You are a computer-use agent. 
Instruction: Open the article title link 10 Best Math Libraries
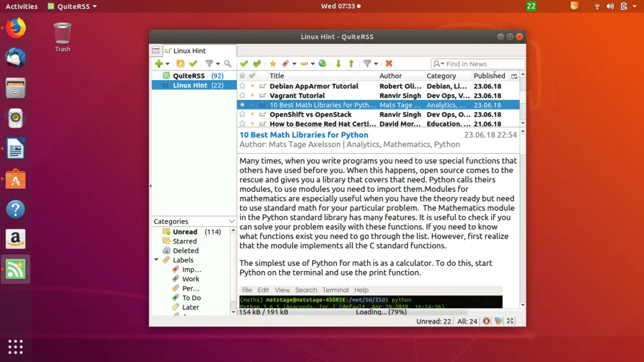303,135
